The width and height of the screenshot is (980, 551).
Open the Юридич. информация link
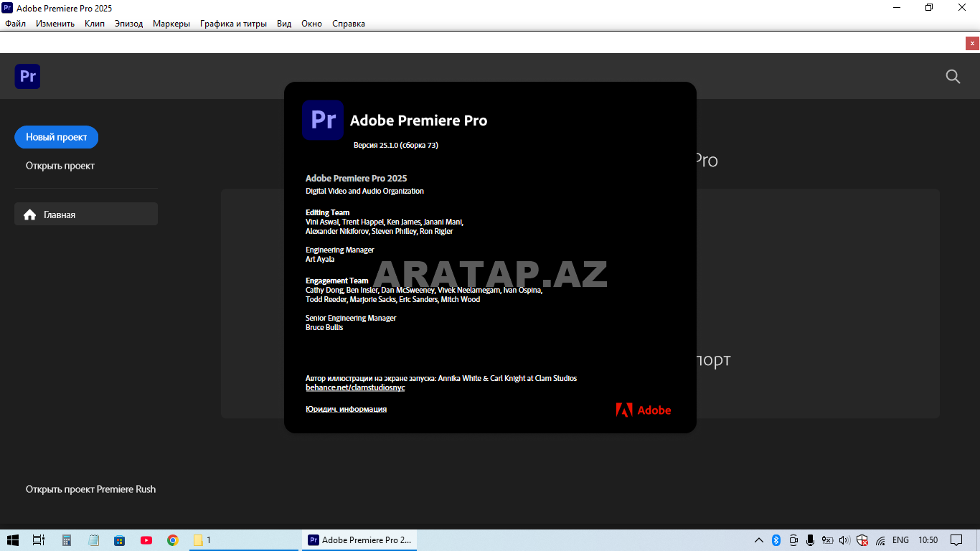[346, 409]
